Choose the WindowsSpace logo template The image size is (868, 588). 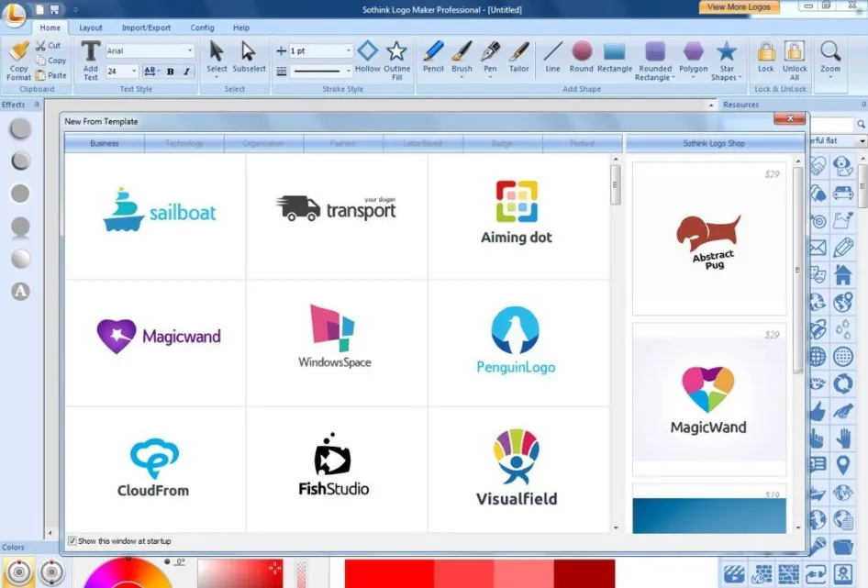tap(337, 343)
